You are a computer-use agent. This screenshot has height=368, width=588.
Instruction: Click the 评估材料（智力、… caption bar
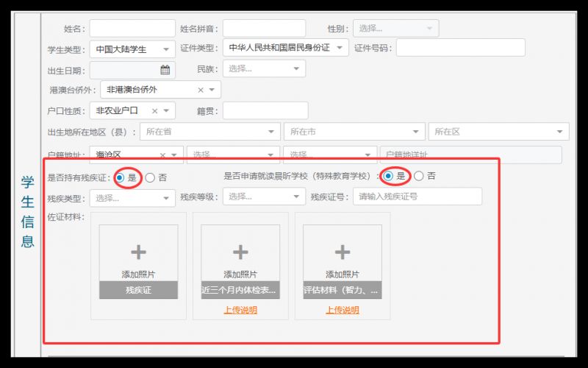pos(343,290)
